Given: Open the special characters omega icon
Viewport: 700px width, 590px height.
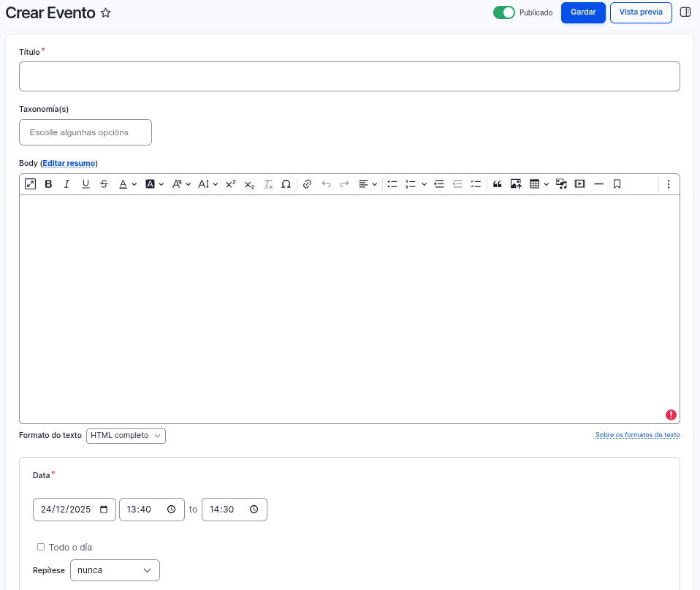Looking at the screenshot, I should point(286,184).
